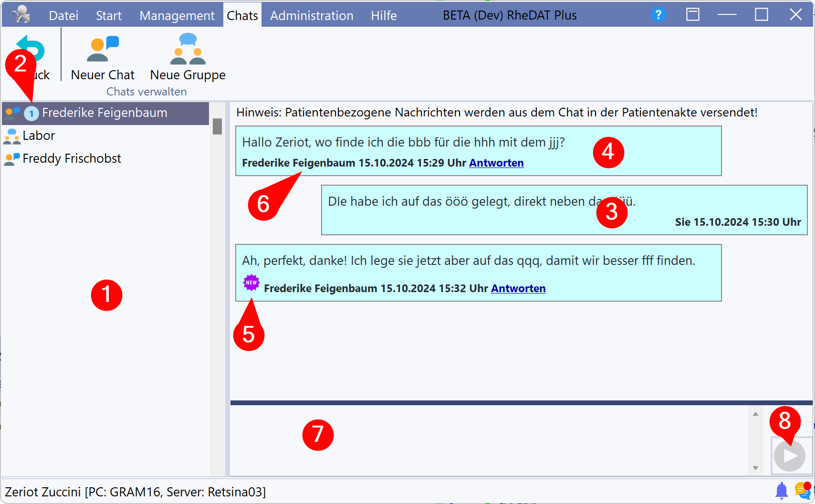815x504 pixels.
Task: Open the Administration tab
Action: pyautogui.click(x=312, y=16)
